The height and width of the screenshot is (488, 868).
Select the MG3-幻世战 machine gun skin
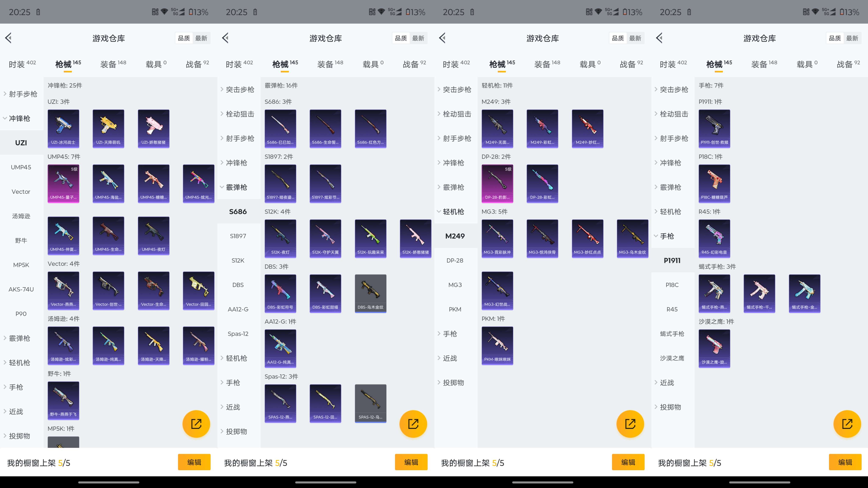tap(497, 290)
